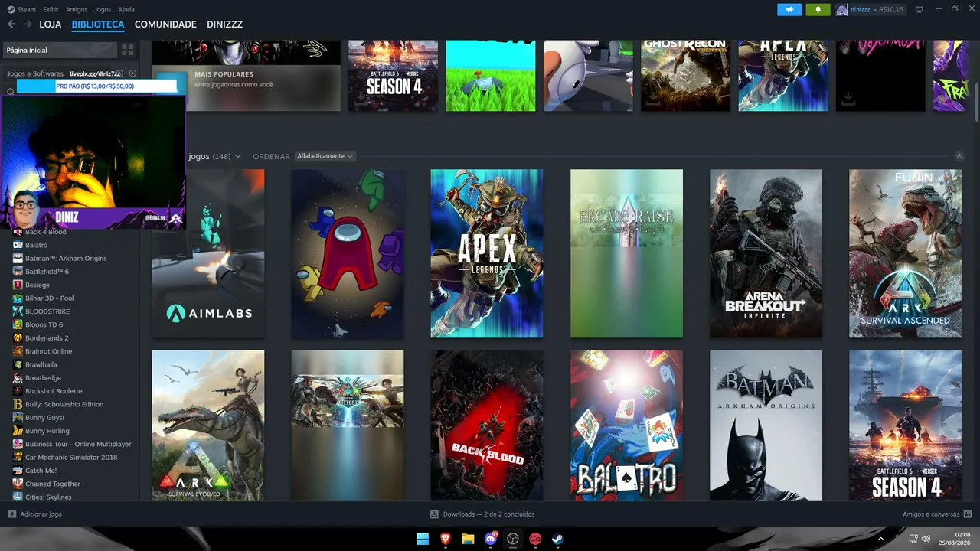Select Battlefield 6 in the sidebar
The image size is (980, 551).
click(47, 272)
